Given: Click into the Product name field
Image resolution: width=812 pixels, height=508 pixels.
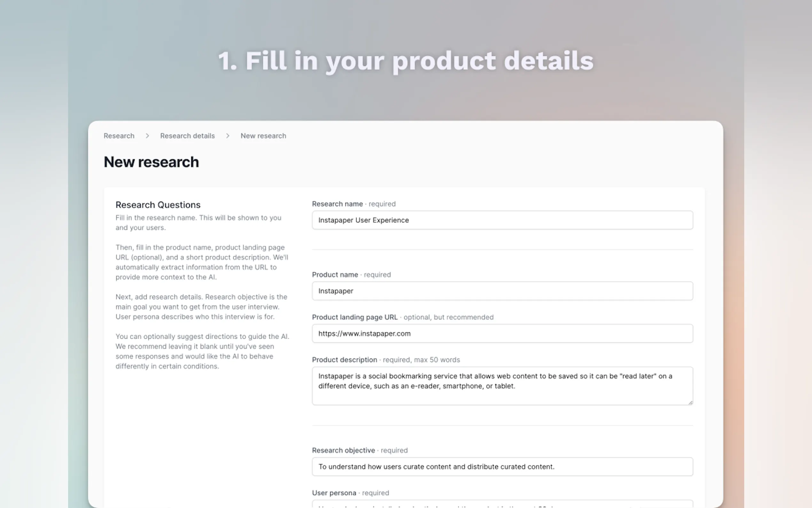Looking at the screenshot, I should 502,291.
